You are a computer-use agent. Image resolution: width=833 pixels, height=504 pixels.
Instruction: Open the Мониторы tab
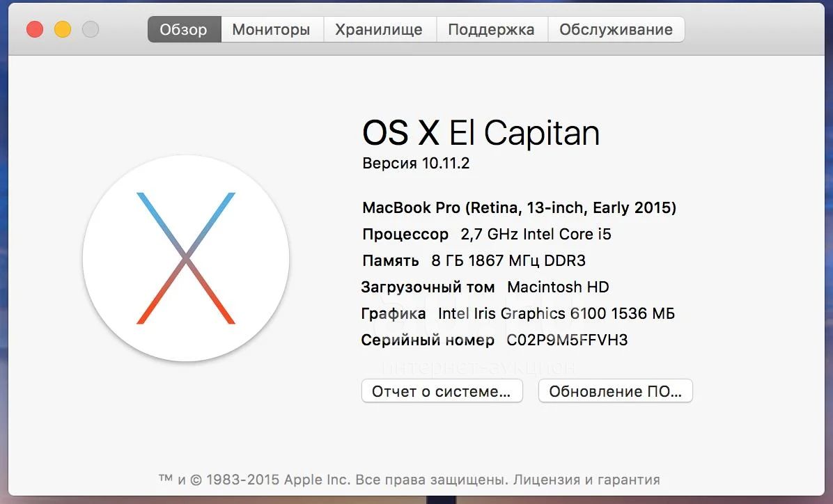pos(272,29)
